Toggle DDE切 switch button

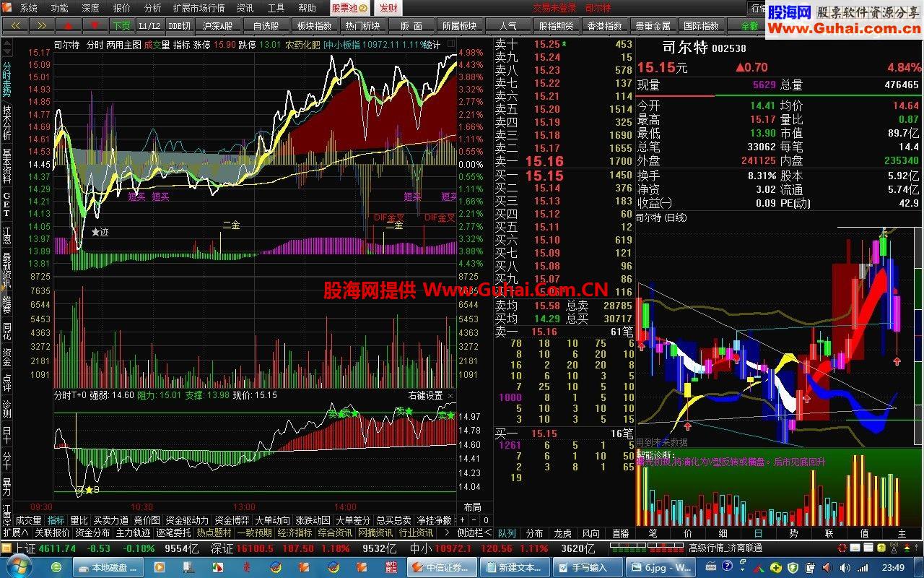click(x=179, y=25)
